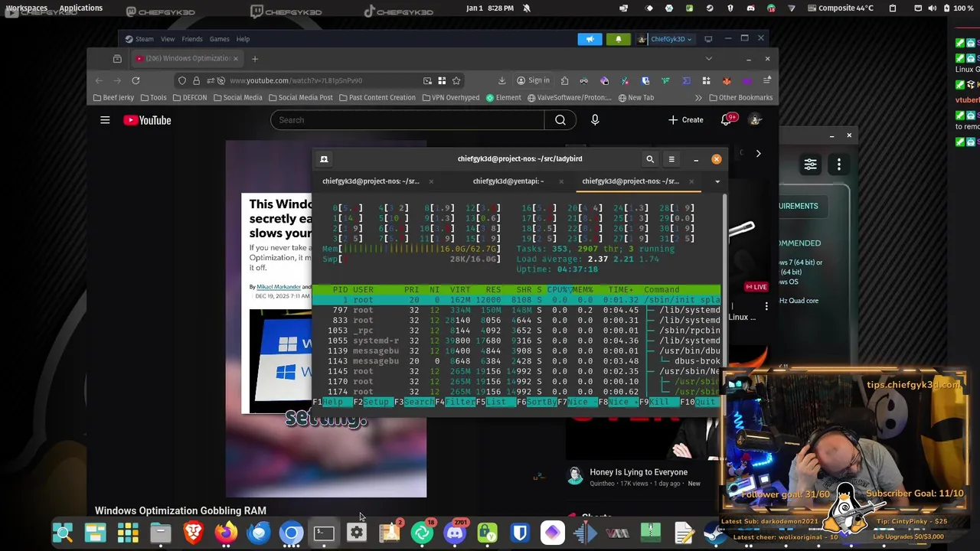This screenshot has width=980, height=551.
Task: Open Bitwarden shield icon in the dock
Action: (520, 533)
